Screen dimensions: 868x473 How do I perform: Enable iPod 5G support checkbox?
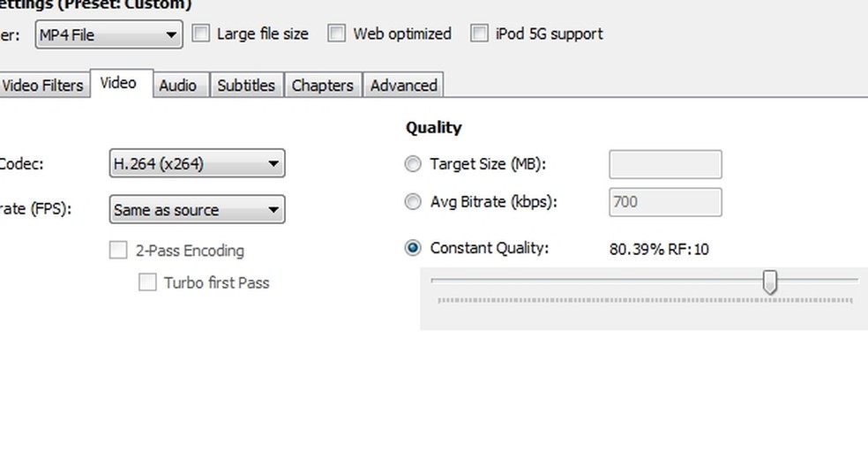(x=479, y=34)
